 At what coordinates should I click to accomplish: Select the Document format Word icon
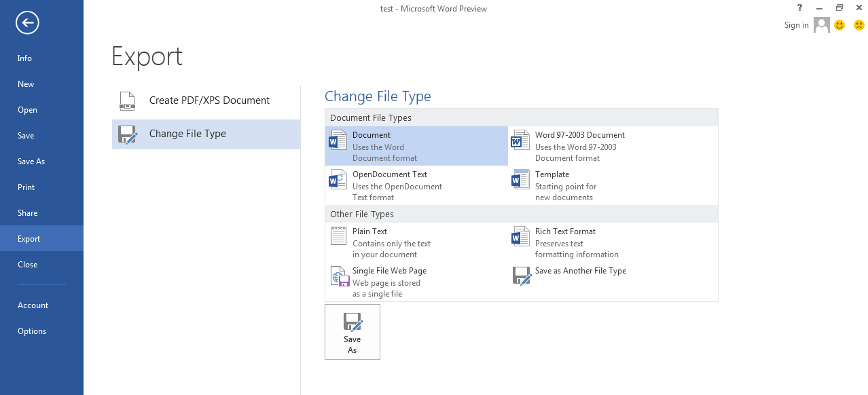click(x=338, y=140)
